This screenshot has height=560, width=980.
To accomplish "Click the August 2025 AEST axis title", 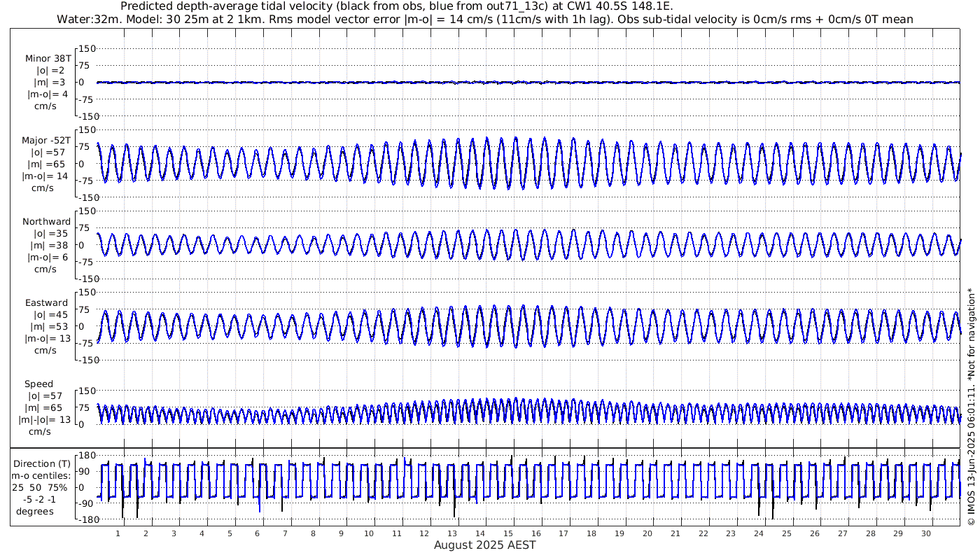I will tap(484, 545).
